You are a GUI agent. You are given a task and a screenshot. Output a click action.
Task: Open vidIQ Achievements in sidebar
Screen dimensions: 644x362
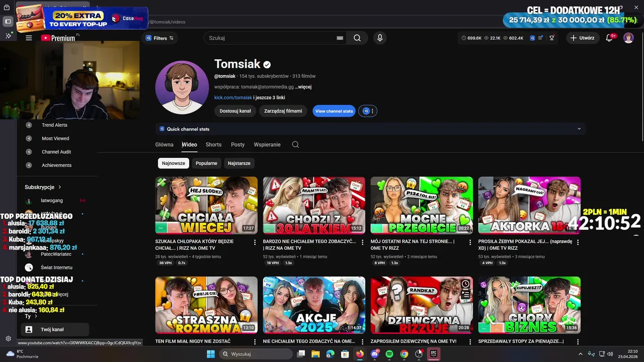click(56, 165)
